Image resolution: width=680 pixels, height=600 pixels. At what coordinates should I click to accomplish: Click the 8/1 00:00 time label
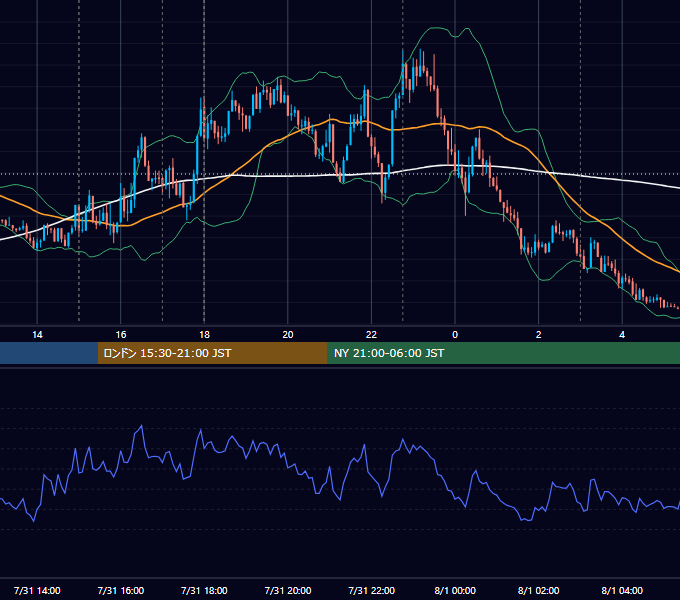(455, 590)
